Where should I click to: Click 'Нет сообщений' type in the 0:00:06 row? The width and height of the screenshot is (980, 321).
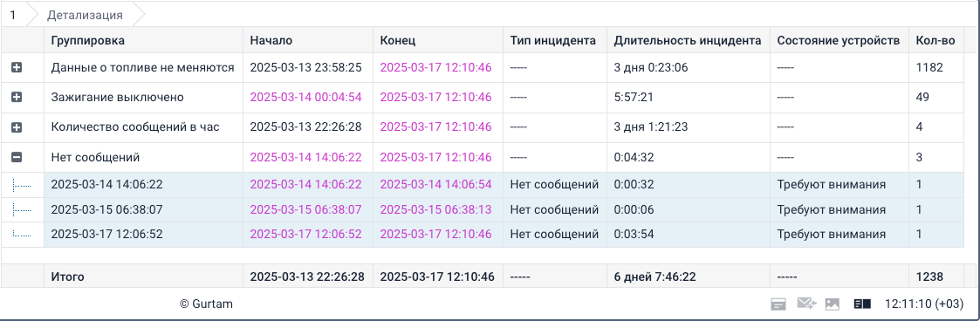(554, 210)
